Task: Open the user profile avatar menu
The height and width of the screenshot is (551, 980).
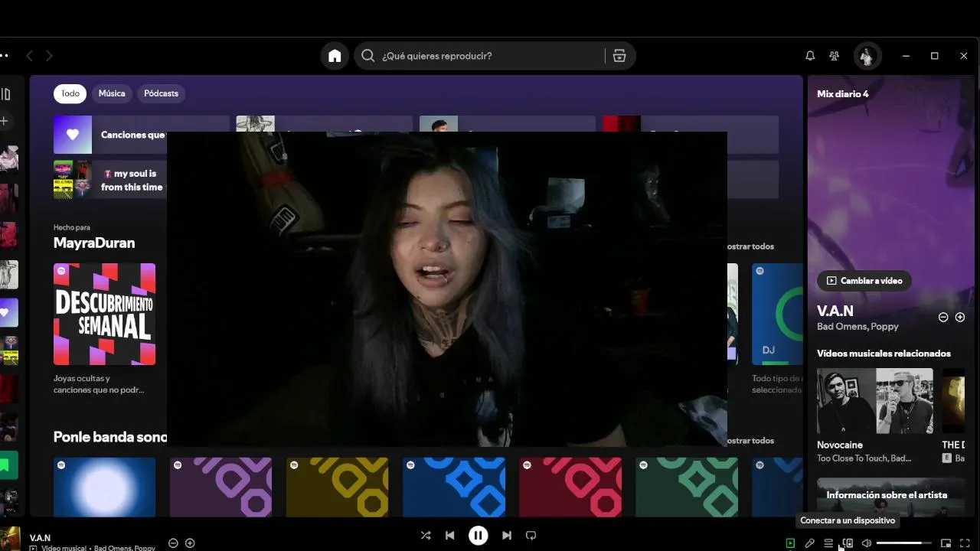Action: pos(867,56)
